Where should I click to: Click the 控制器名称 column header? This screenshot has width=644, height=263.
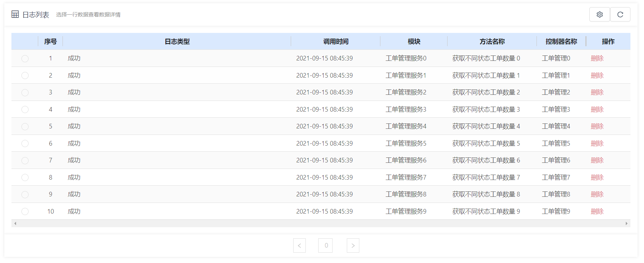(561, 42)
